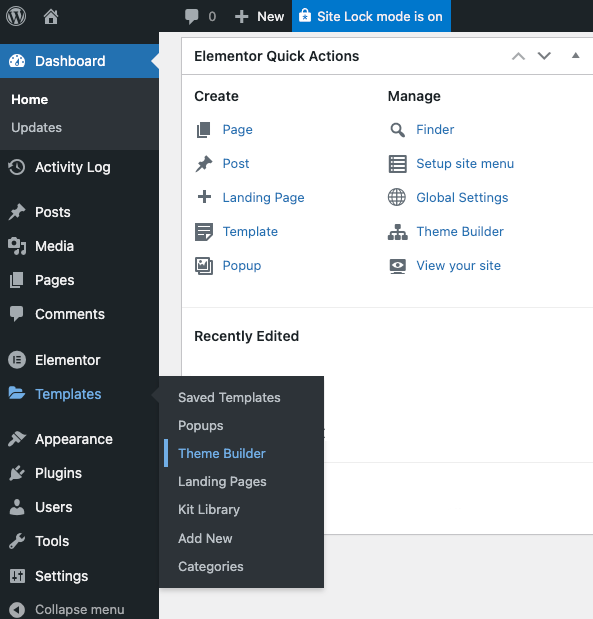Screen dimensions: 593x619
Task: Click the Media sidebar icon
Action: pyautogui.click(x=17, y=246)
